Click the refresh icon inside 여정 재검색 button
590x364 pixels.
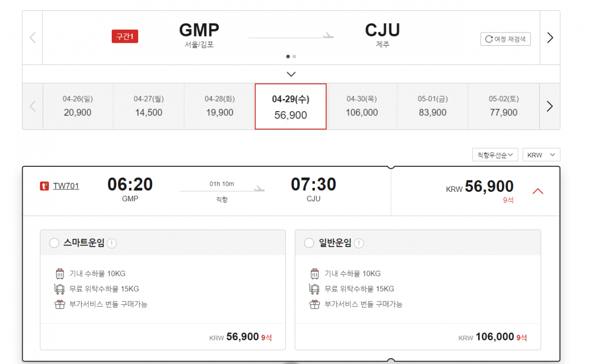489,40
